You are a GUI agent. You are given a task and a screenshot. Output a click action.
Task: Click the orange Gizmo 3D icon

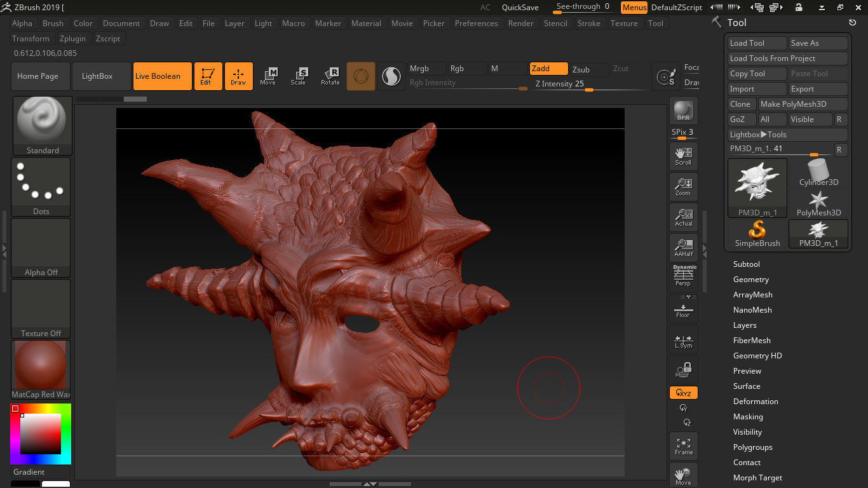tap(360, 76)
